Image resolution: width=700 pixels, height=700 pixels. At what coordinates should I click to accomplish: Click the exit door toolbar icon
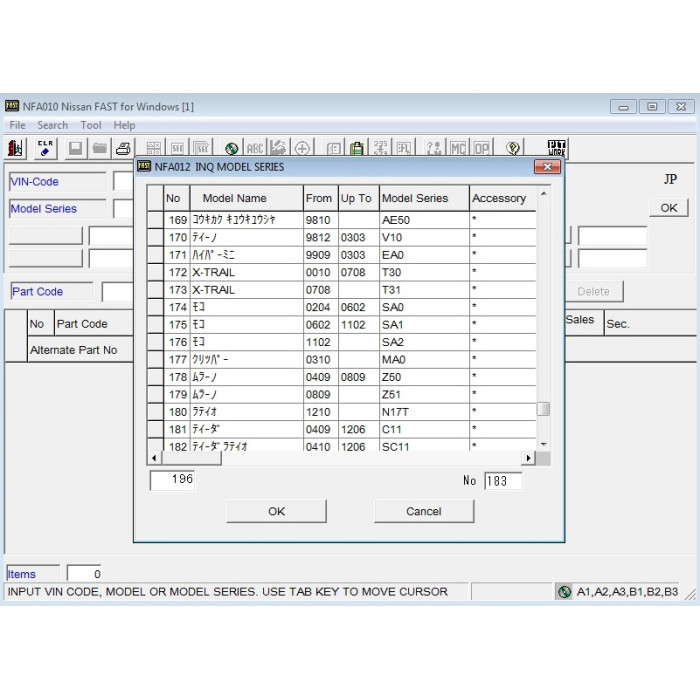pyautogui.click(x=16, y=148)
